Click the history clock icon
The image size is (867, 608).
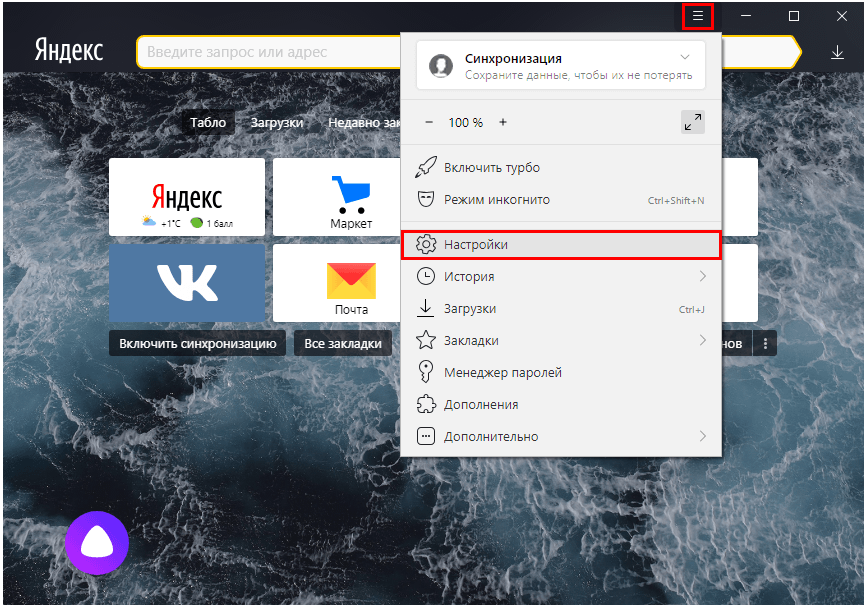[426, 276]
